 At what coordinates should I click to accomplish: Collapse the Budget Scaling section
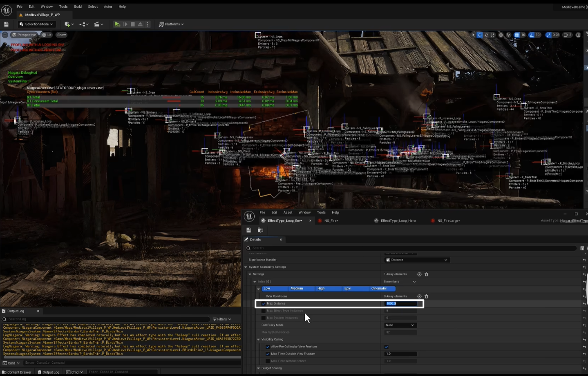(x=258, y=368)
